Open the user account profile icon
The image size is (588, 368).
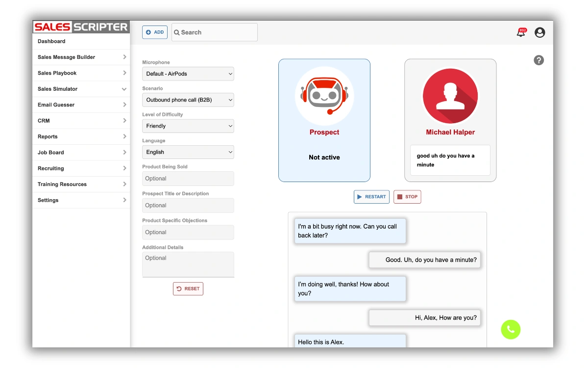click(x=539, y=32)
